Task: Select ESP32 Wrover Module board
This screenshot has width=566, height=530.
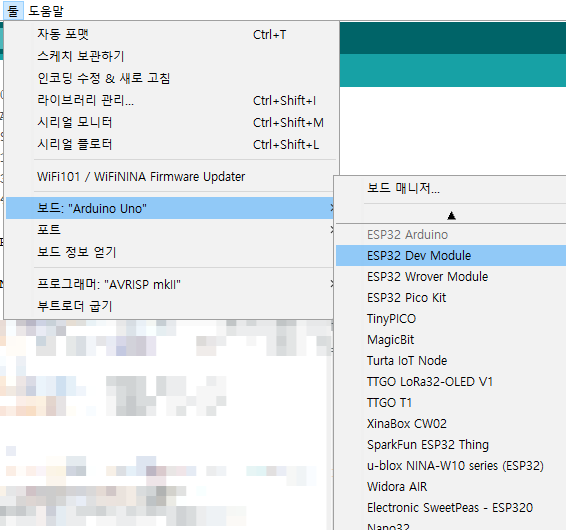Action: [451, 277]
